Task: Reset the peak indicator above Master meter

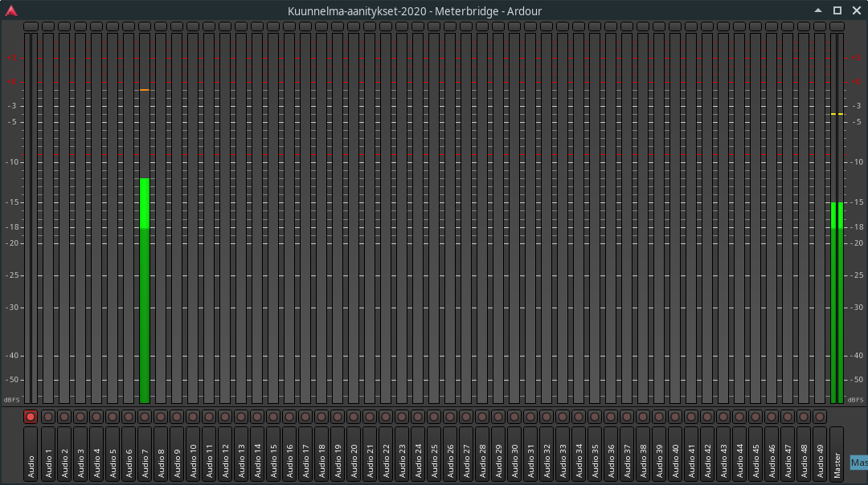Action: click(x=837, y=26)
